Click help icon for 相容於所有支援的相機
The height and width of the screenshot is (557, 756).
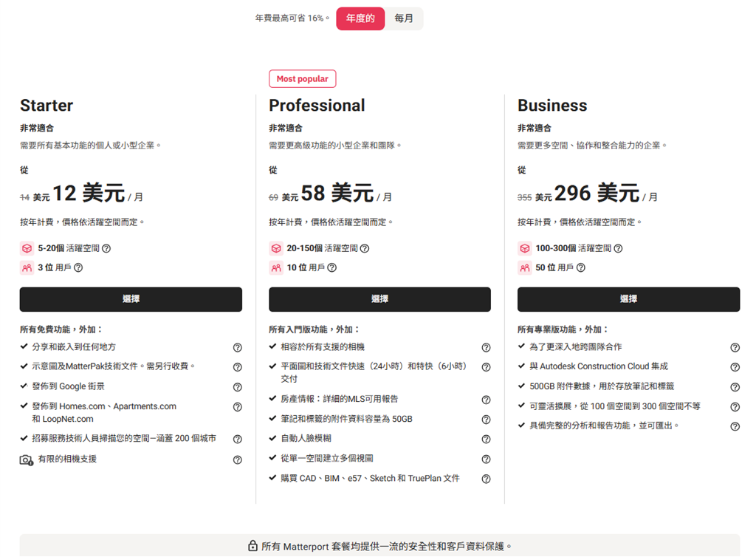(486, 347)
